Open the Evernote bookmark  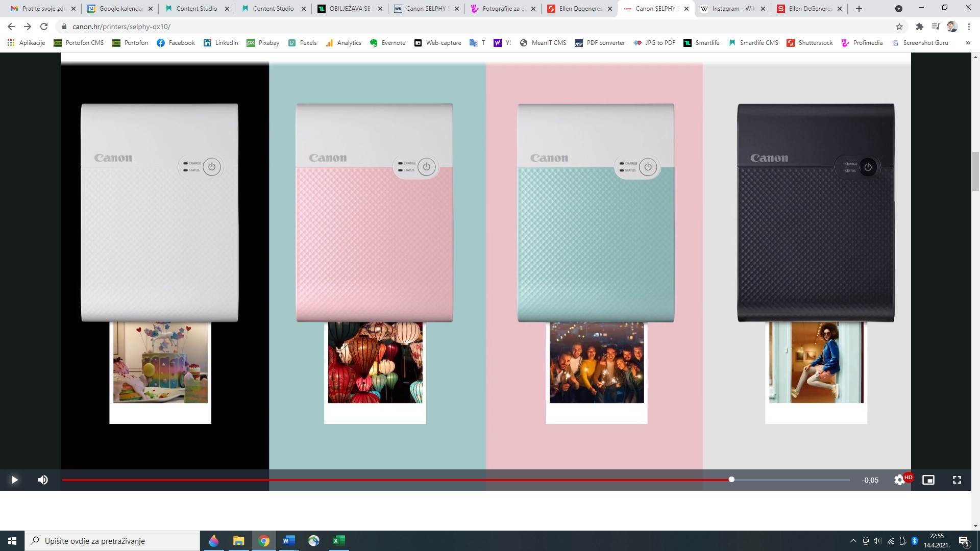click(387, 43)
